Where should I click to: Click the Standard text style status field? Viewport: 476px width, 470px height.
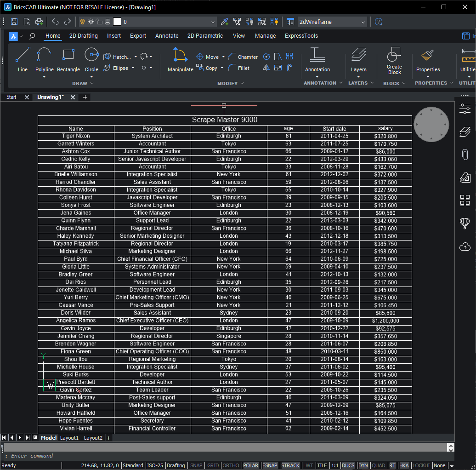click(133, 465)
